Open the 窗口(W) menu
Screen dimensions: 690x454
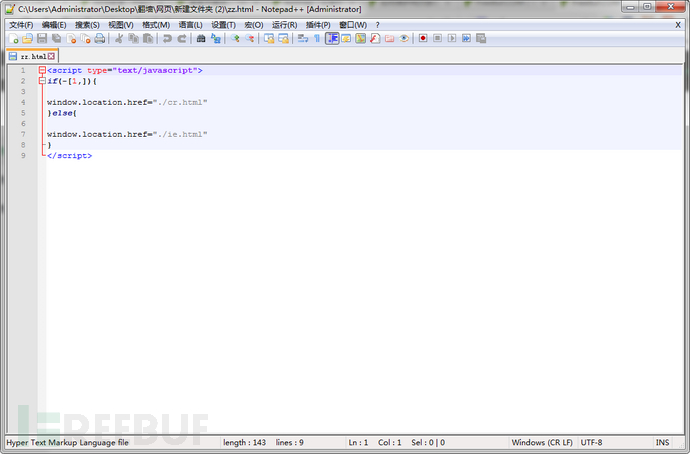pyautogui.click(x=353, y=25)
